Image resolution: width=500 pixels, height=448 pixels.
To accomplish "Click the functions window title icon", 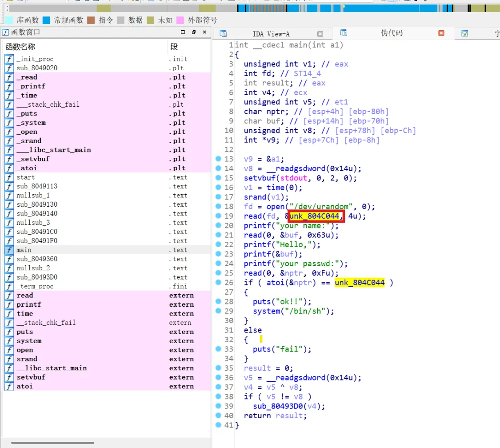I will pyautogui.click(x=5, y=32).
